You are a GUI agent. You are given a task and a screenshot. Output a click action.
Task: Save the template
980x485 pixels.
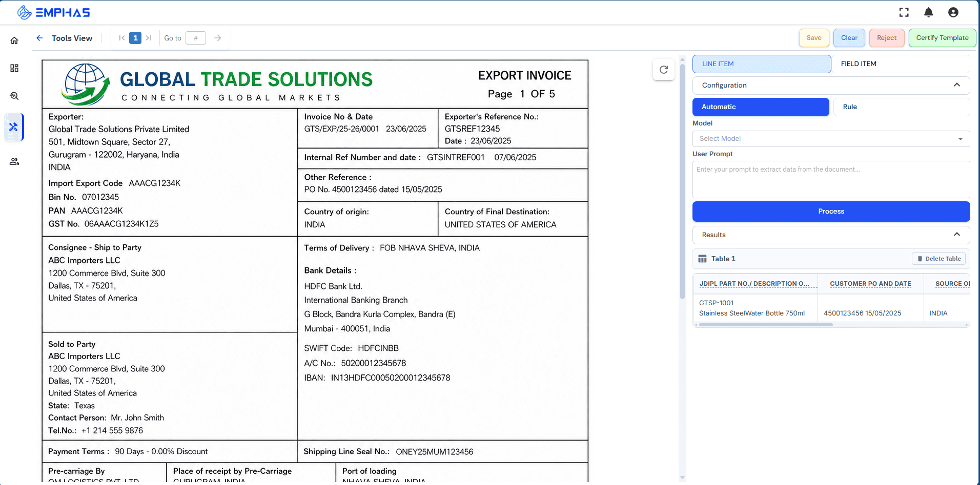[x=814, y=38]
